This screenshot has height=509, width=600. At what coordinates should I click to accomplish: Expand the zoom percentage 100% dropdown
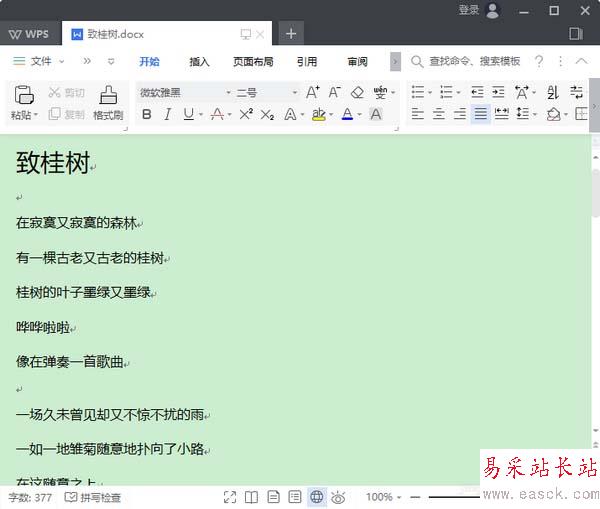[x=385, y=497]
